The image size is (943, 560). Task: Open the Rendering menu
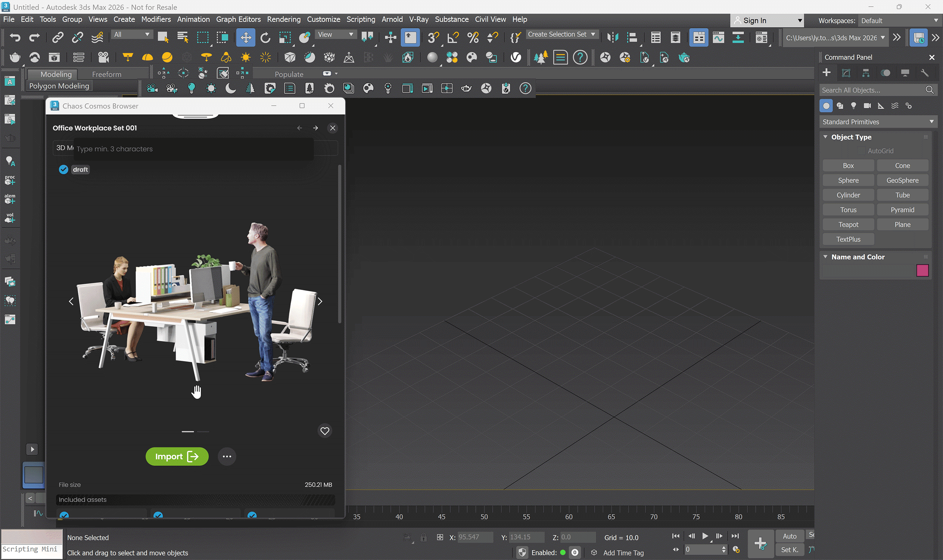283,19
